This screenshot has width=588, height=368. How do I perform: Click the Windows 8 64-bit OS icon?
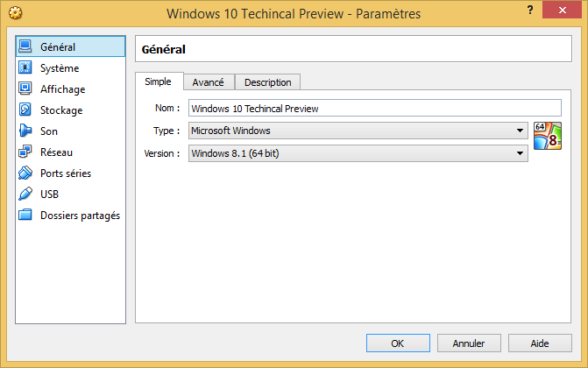[x=548, y=136]
